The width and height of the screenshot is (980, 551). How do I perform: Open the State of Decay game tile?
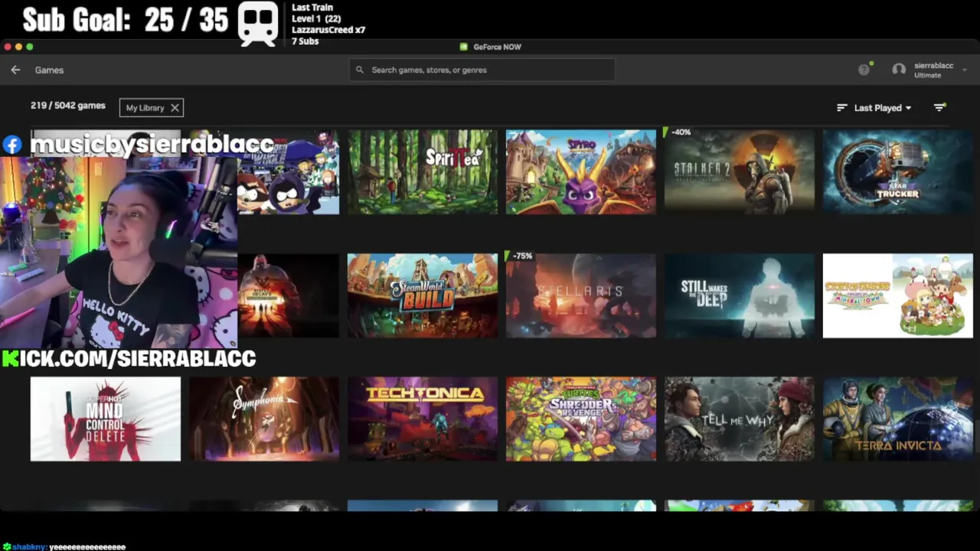(288, 295)
